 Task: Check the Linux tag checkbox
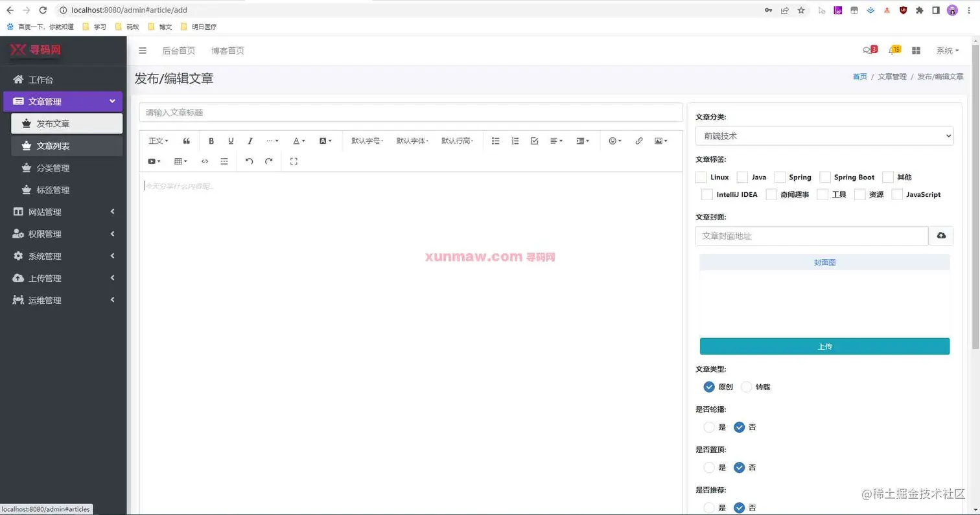(701, 177)
